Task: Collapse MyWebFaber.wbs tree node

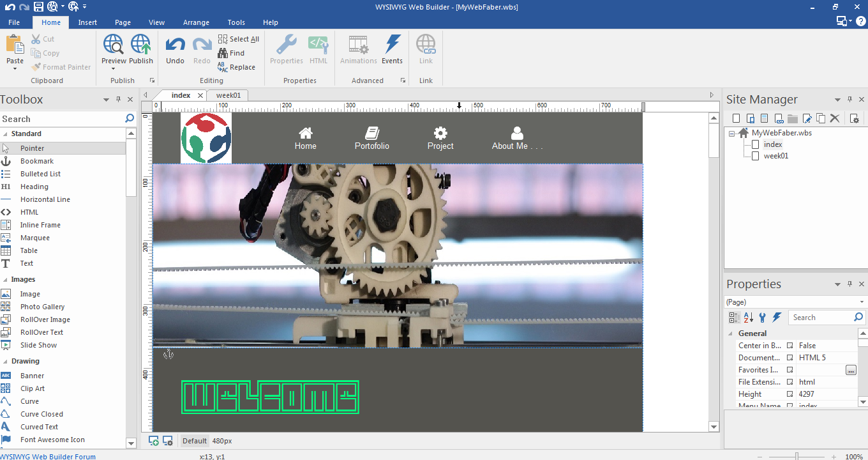Action: [x=731, y=133]
